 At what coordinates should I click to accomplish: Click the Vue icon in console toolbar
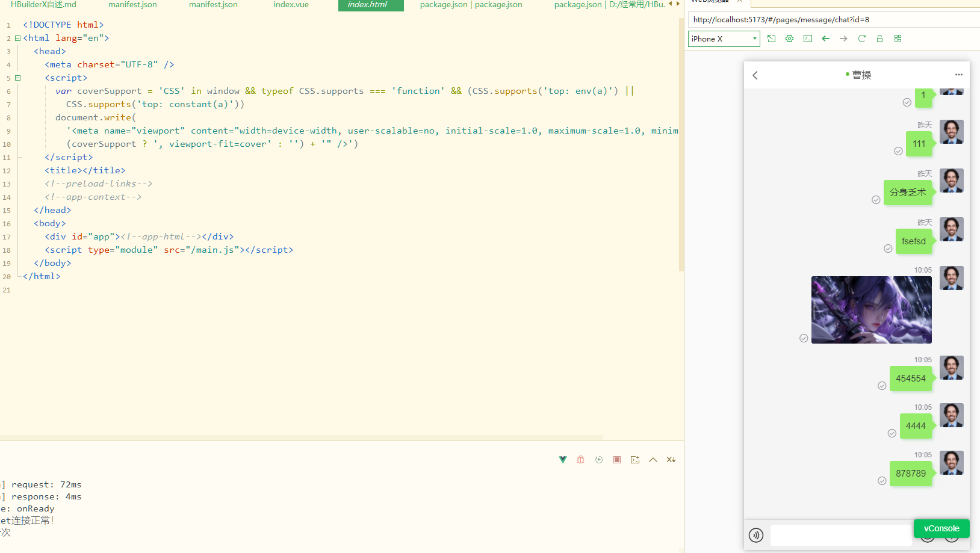click(x=563, y=460)
